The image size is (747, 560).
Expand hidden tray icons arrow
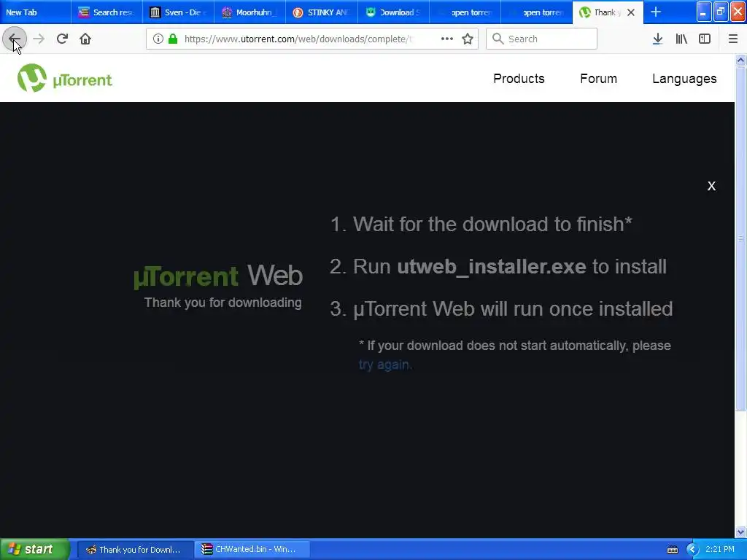(692, 550)
